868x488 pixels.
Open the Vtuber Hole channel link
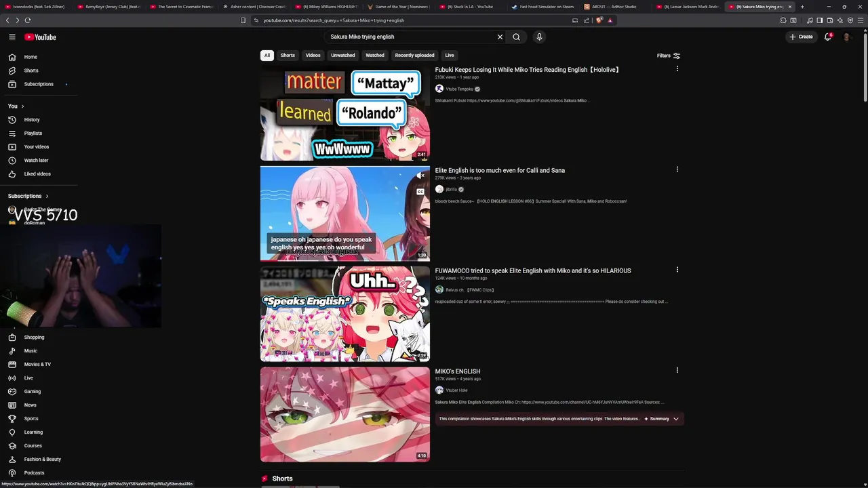(x=456, y=390)
